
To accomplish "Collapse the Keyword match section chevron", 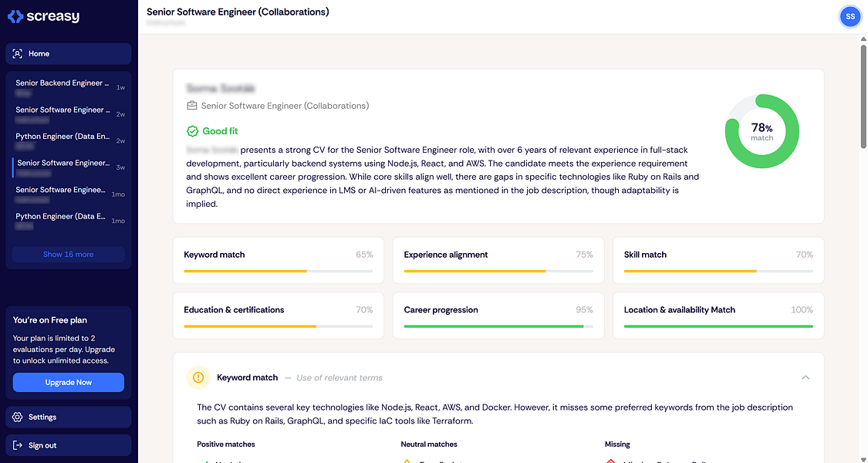I will coord(806,377).
